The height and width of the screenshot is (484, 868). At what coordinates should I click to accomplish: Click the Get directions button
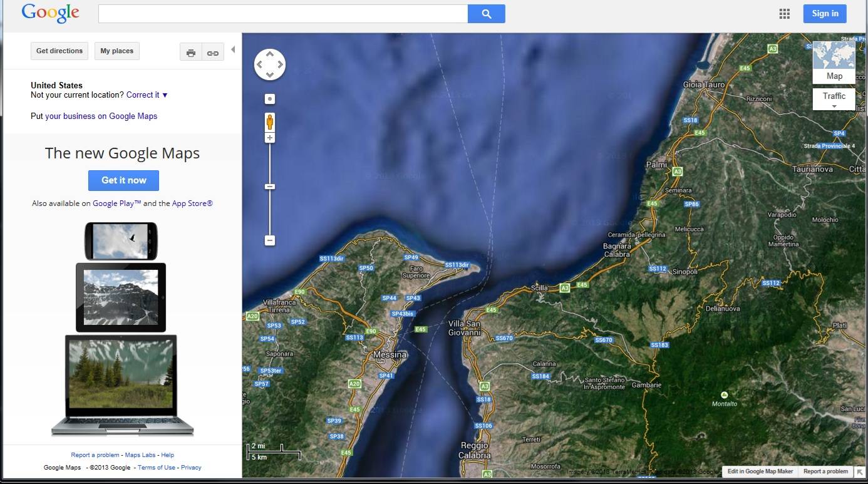point(59,51)
